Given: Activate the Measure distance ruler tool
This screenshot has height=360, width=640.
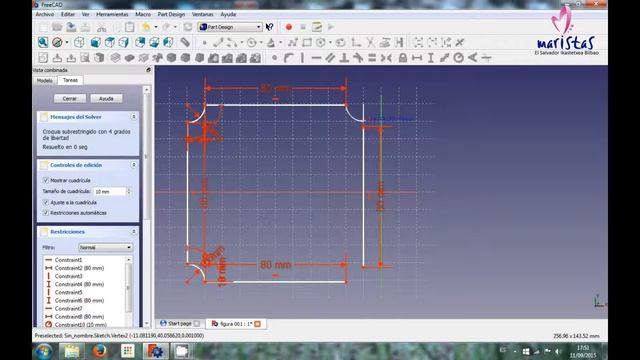Looking at the screenshot, I should 185,42.
